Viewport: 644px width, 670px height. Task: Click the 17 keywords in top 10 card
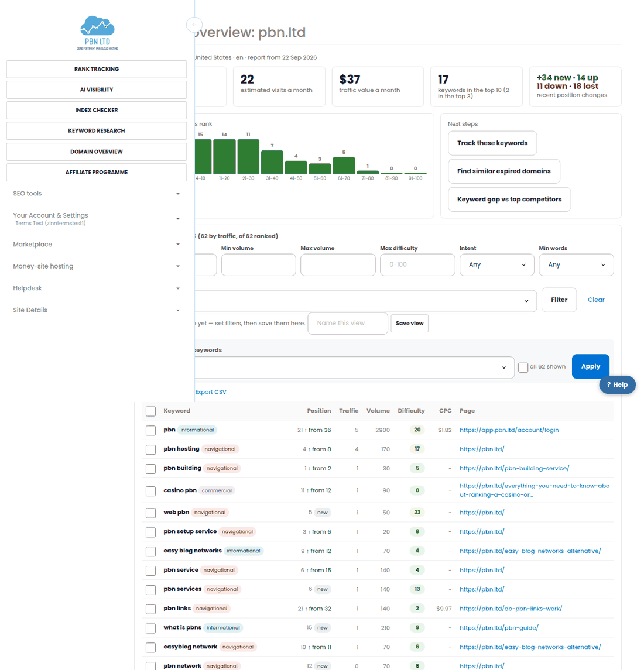tap(477, 87)
